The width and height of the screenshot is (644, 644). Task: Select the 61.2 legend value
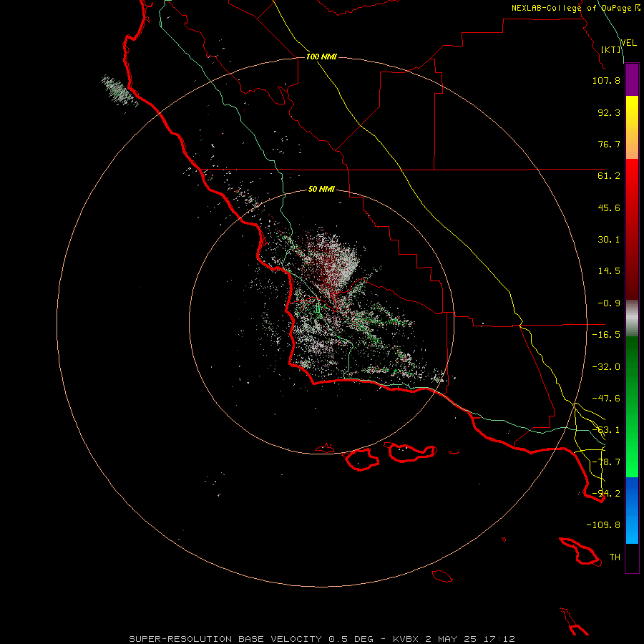pyautogui.click(x=609, y=176)
